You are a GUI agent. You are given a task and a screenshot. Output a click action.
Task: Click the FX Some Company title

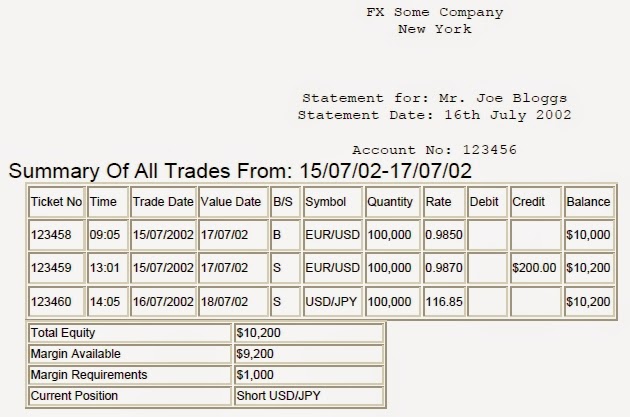[434, 12]
